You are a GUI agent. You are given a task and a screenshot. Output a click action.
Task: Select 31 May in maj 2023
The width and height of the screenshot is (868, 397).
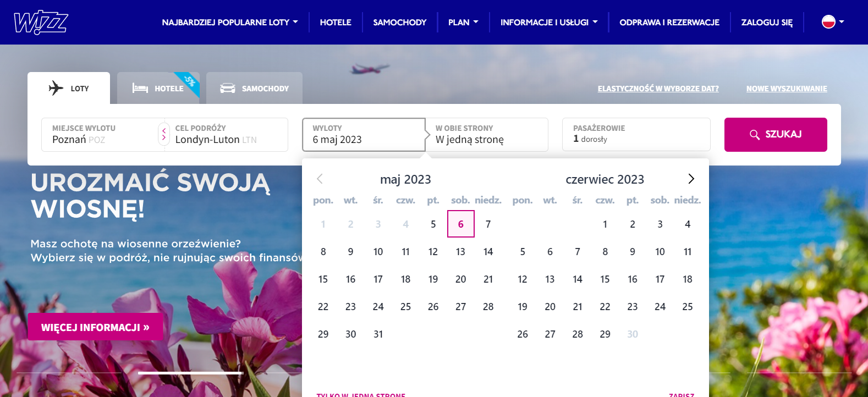coord(378,334)
